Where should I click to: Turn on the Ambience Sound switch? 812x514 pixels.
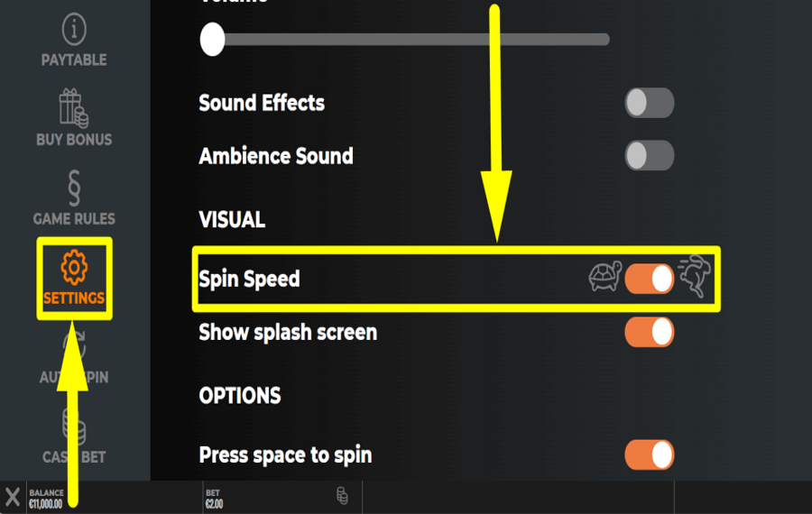pos(649,156)
